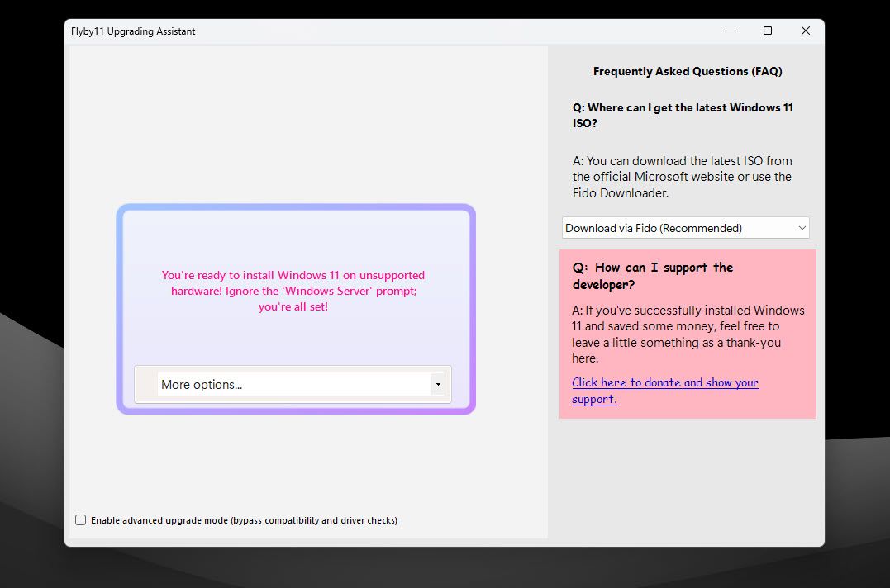Screen dimensions: 890x588
Task: Click the blank square beside More options...
Action: pos(148,385)
